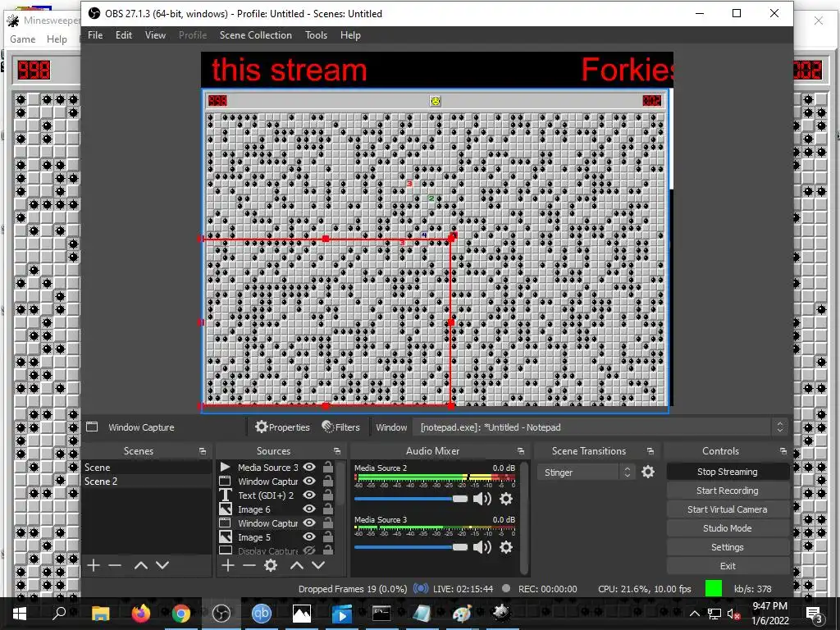This screenshot has height=630, width=840.
Task: Open the Stinger transition dropdown
Action: (x=586, y=472)
